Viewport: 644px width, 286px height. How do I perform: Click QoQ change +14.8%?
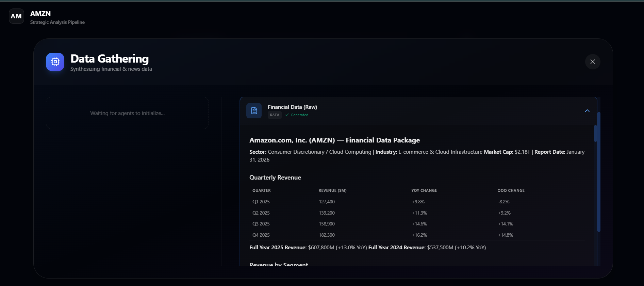(x=505, y=235)
